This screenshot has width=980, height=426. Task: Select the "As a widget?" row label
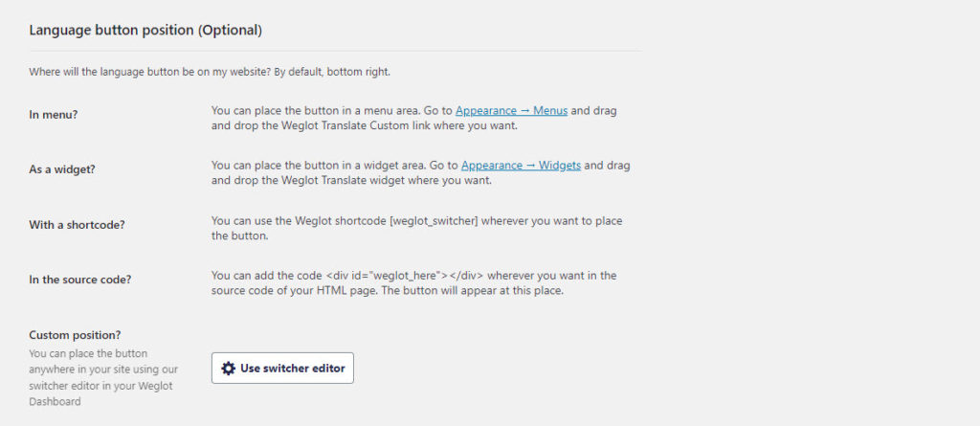tap(62, 169)
